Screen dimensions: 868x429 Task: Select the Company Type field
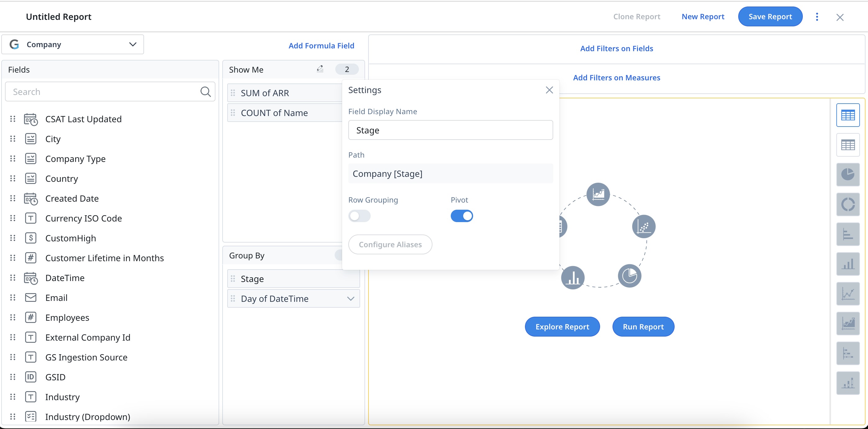tap(75, 159)
